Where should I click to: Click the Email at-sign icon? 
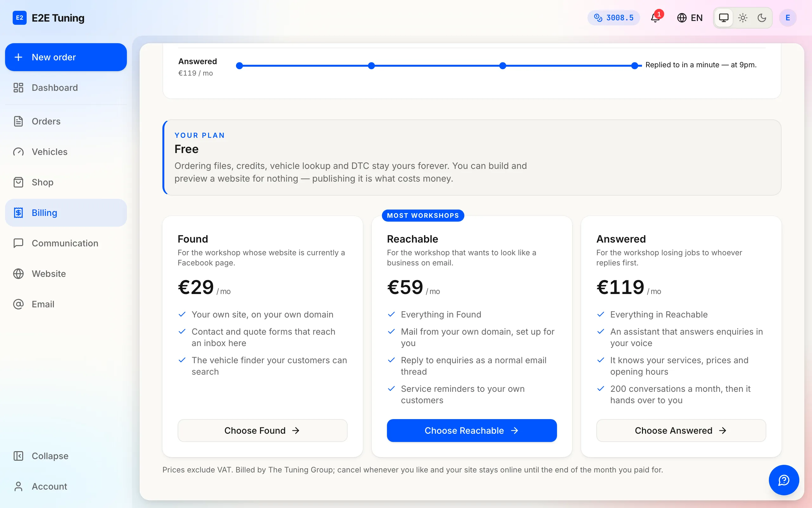coord(18,304)
